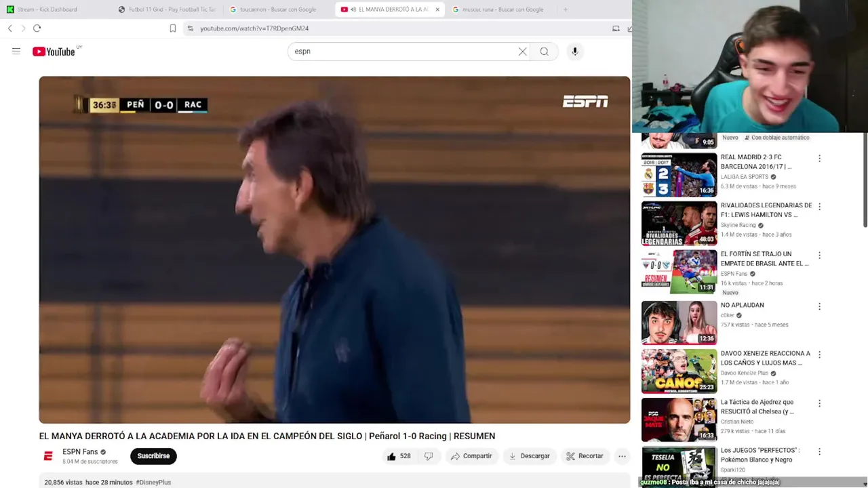868x488 pixels.
Task: Open the LALIGA EA SPORTS channel name
Action: [x=745, y=177]
